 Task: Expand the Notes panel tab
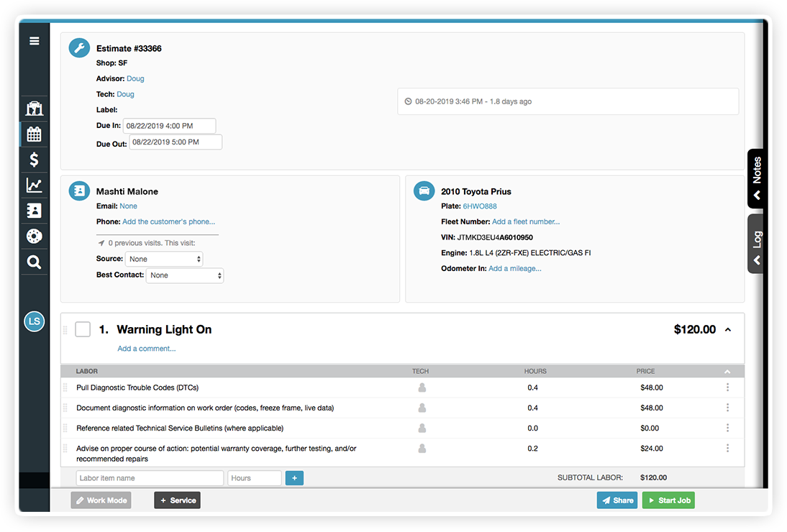[756, 178]
